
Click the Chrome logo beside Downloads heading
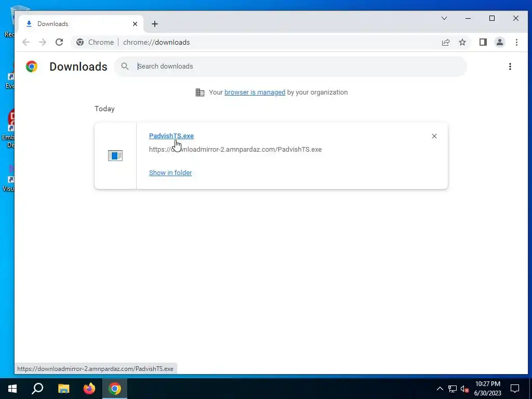click(x=32, y=66)
